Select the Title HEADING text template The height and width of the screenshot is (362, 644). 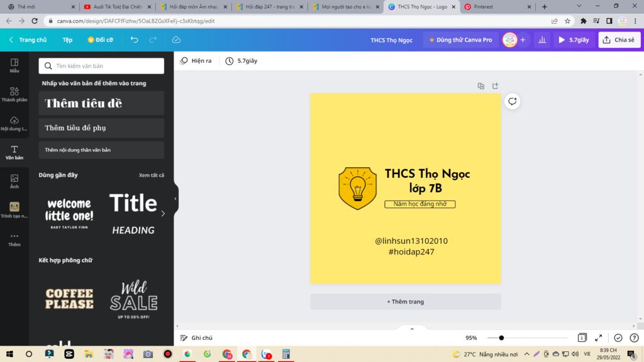click(x=133, y=214)
